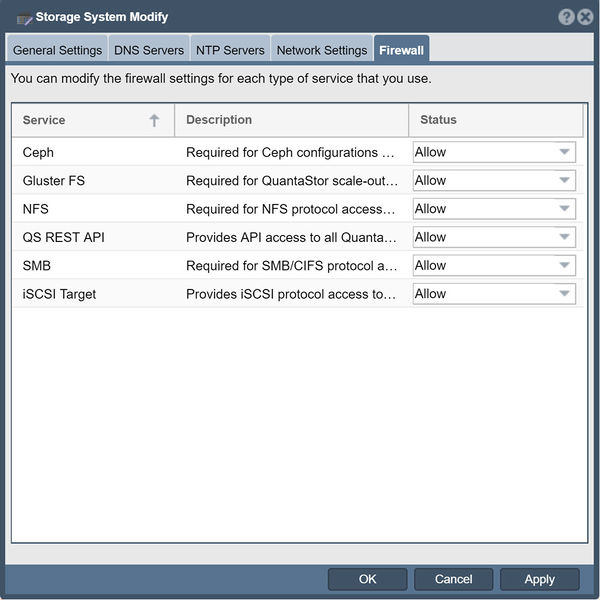
Task: Close the Storage System Modify dialog
Action: [585, 17]
